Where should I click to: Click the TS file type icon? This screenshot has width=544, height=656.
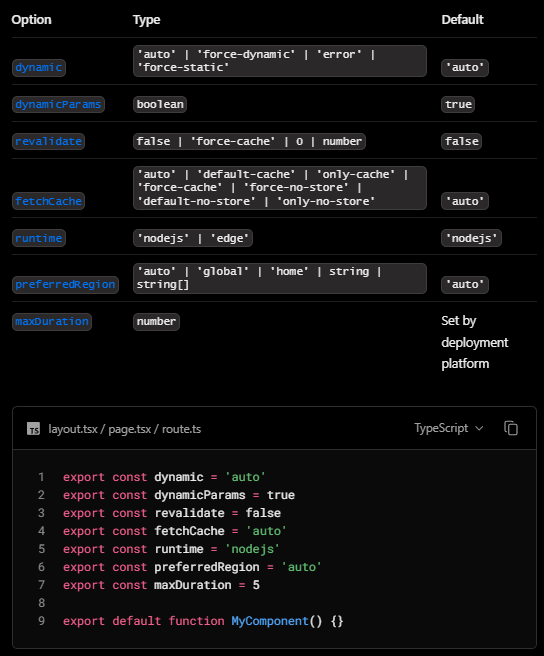tap(33, 429)
